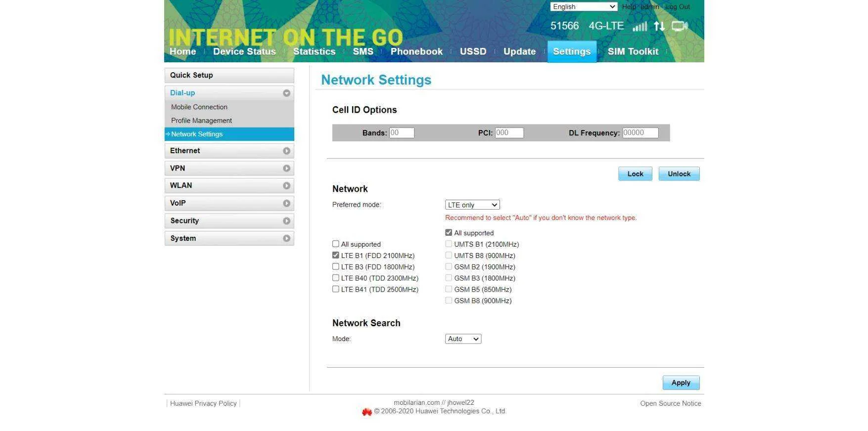868x431 pixels.
Task: Click the data transfer arrows icon
Action: point(659,26)
